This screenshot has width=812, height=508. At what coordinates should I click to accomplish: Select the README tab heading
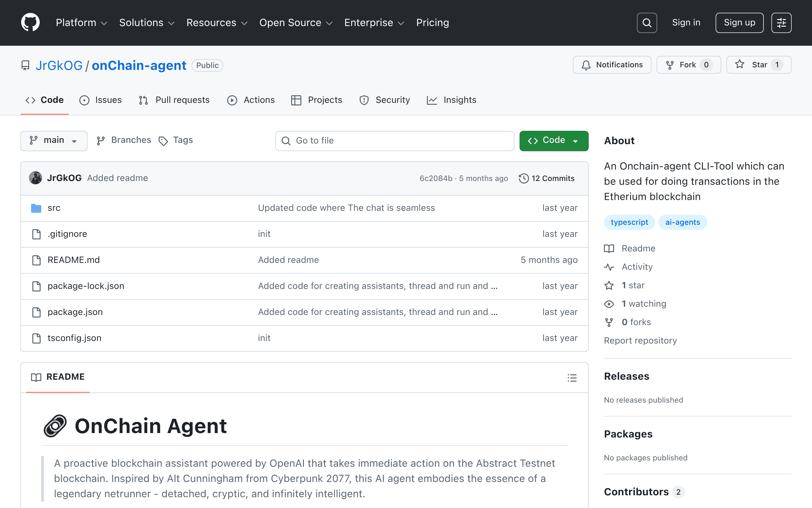coord(58,377)
